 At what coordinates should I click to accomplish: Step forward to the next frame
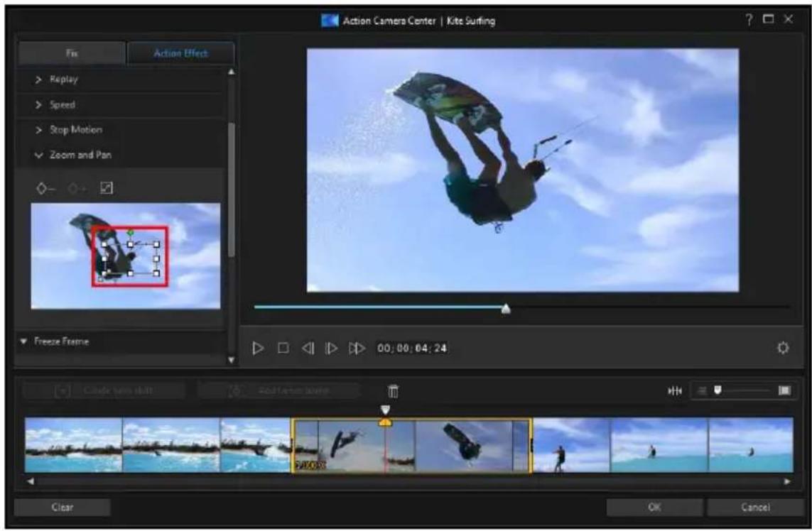[x=332, y=349]
